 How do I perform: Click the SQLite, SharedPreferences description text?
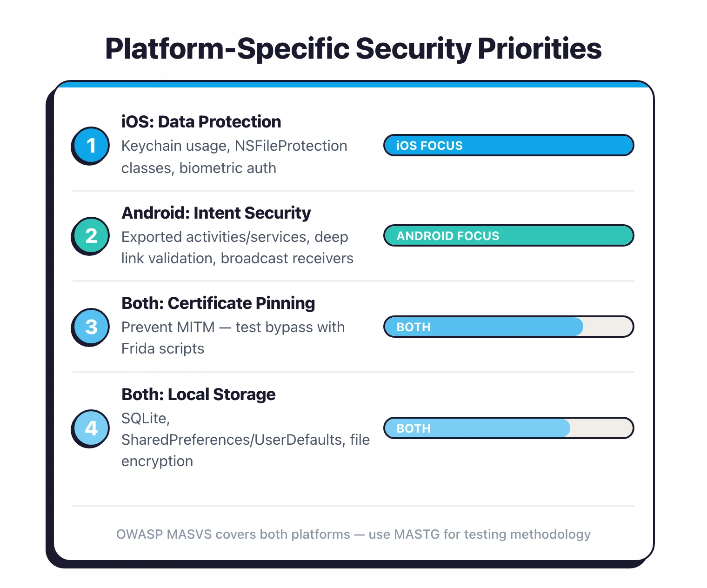[x=245, y=440]
